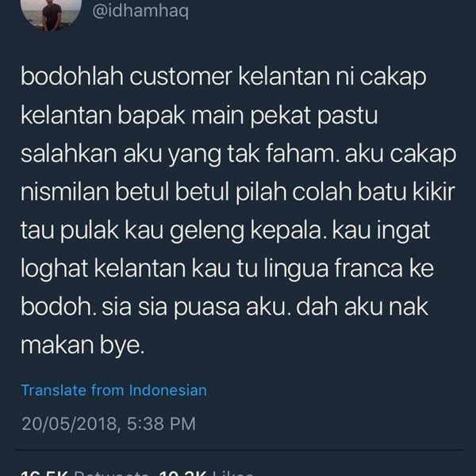Screen dimensions: 476x476
Task: Click the word 'faham.' in tweet
Action: pos(302,154)
